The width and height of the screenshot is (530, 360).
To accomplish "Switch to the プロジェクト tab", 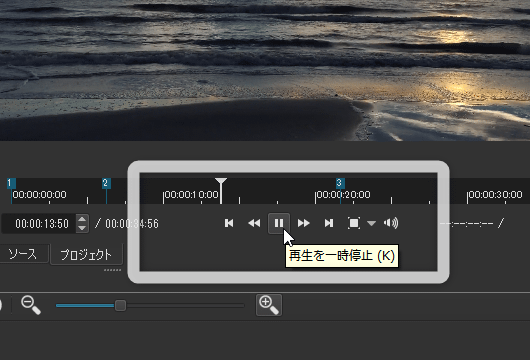I will coord(86,255).
